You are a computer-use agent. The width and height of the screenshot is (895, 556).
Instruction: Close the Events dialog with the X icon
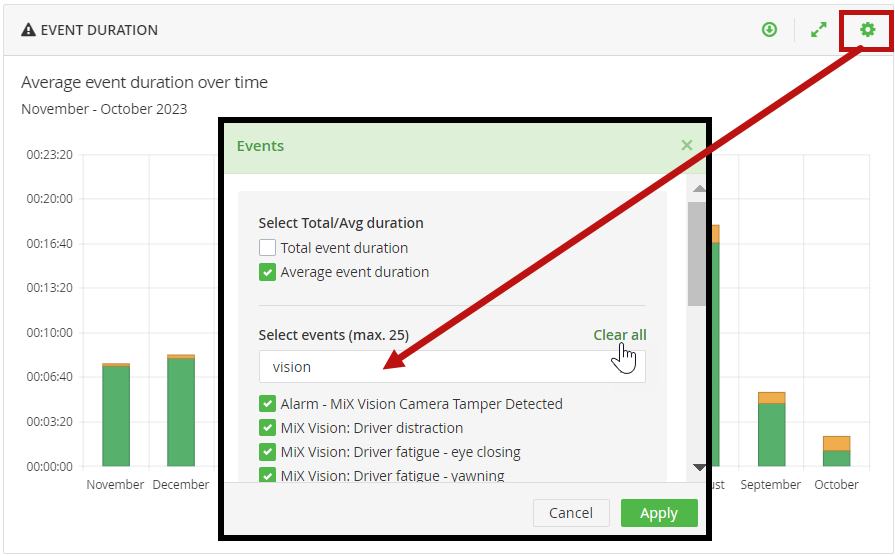(x=687, y=146)
